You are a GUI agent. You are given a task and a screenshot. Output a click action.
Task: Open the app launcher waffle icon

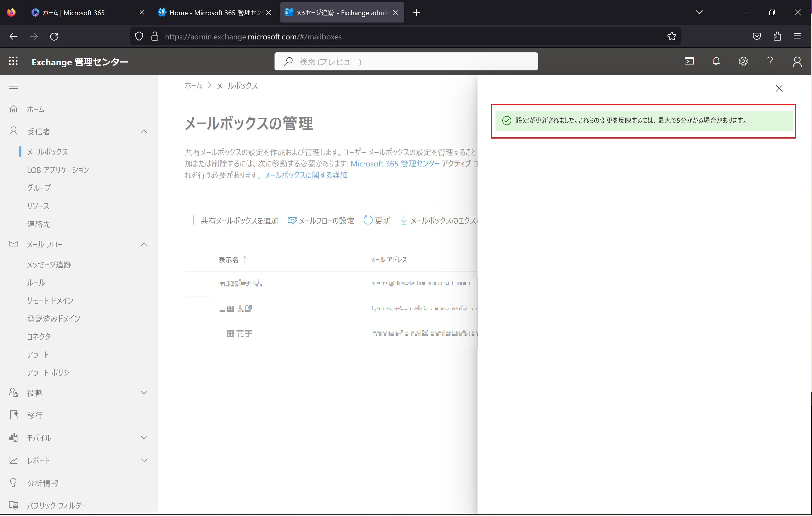tap(13, 61)
